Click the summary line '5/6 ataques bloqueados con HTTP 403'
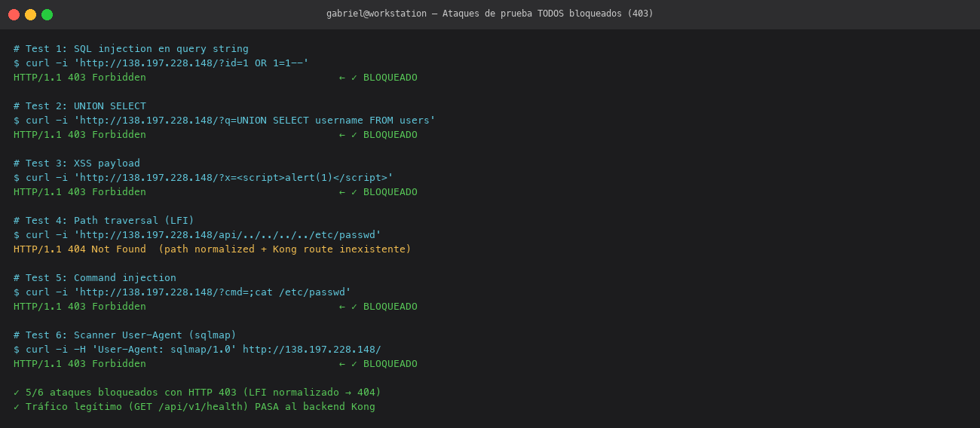The image size is (980, 428). (x=198, y=393)
